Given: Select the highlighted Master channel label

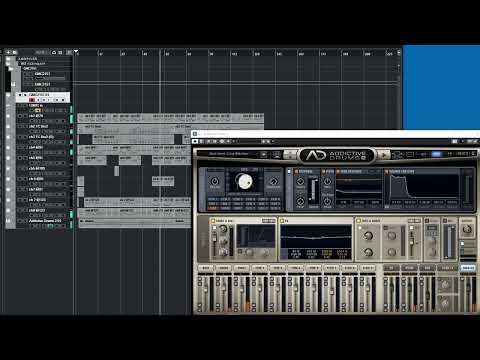Looking at the screenshot, I should coord(468,268).
